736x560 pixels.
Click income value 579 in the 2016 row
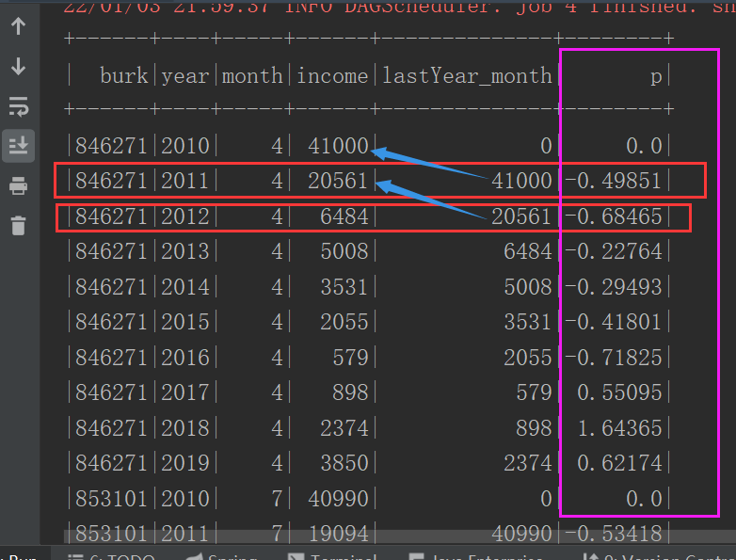350,359
